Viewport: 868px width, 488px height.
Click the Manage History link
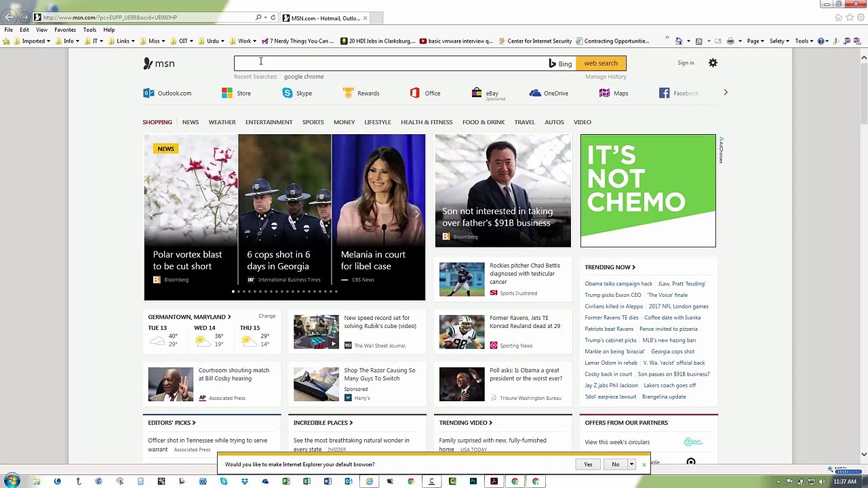pos(606,77)
